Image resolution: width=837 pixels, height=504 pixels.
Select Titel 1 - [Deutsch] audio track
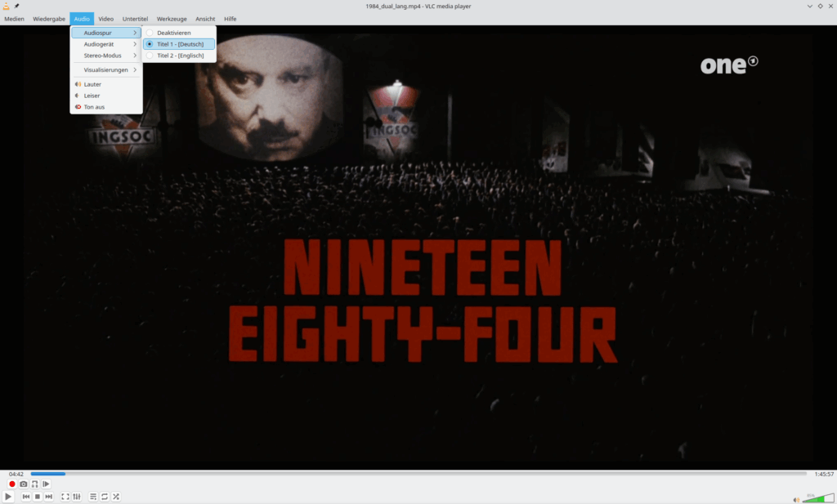coord(179,44)
